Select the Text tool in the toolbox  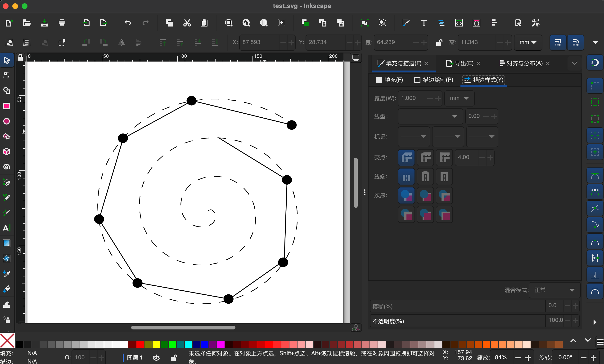(7, 228)
